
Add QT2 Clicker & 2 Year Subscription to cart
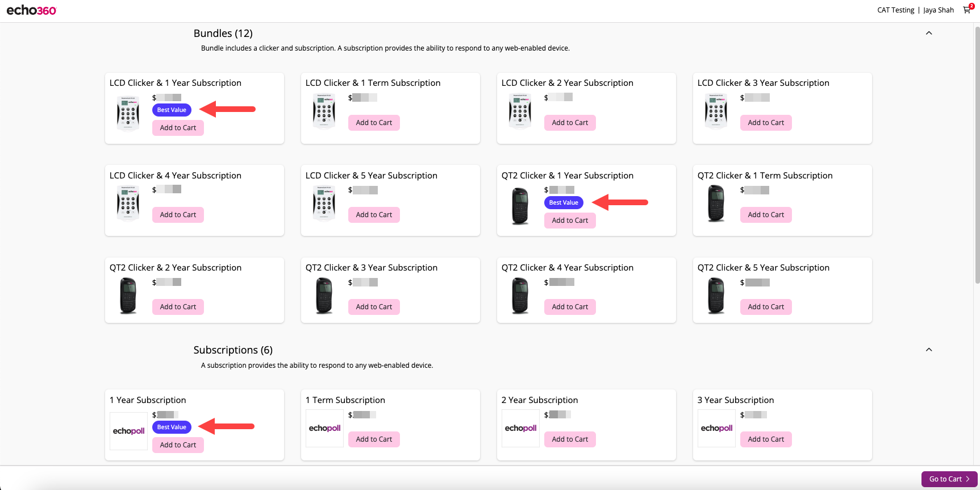coord(178,307)
